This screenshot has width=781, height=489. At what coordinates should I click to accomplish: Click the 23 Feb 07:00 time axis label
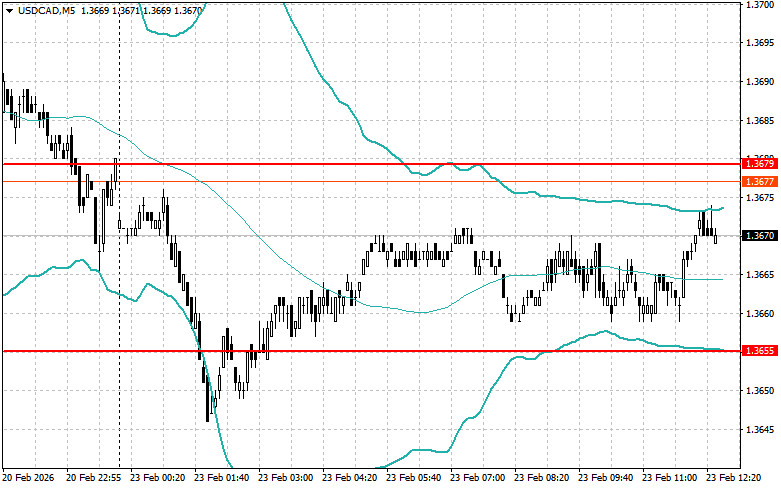click(477, 478)
